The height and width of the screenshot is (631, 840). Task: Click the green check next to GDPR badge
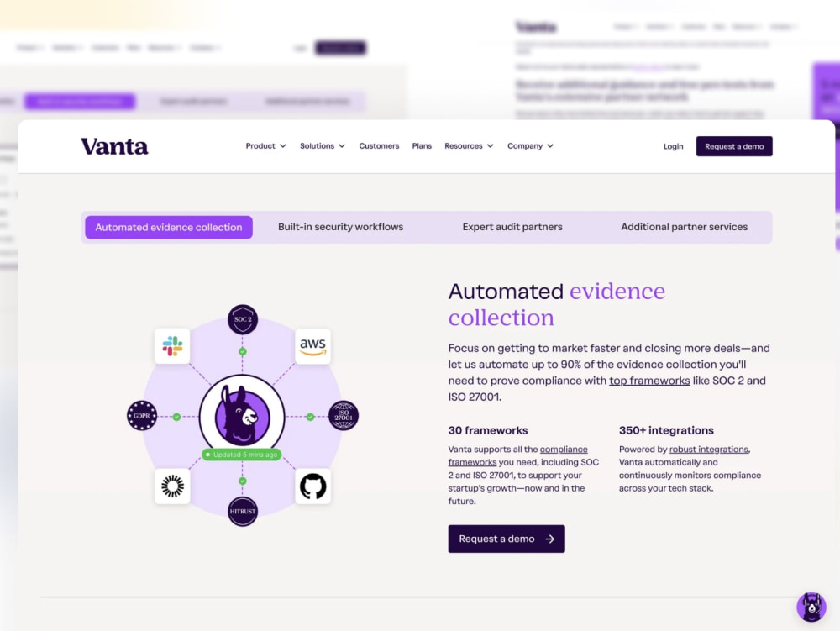click(x=176, y=416)
